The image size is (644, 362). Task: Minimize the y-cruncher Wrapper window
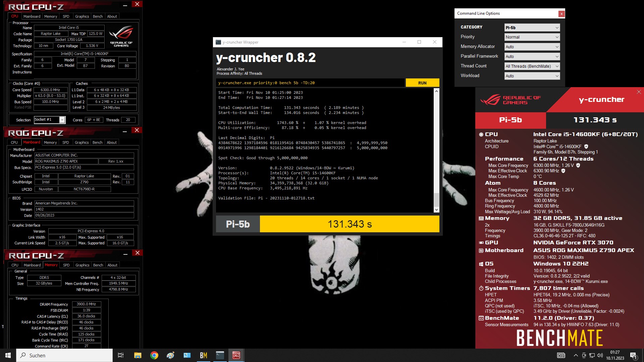point(404,42)
